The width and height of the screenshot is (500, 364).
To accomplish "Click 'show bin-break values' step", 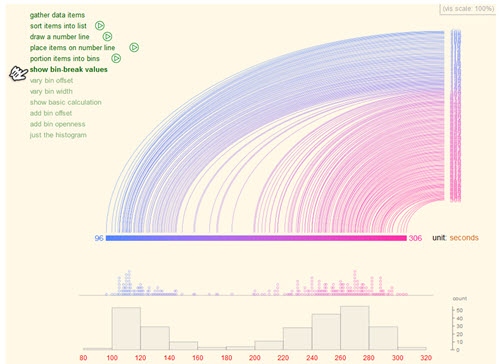I will coord(69,70).
